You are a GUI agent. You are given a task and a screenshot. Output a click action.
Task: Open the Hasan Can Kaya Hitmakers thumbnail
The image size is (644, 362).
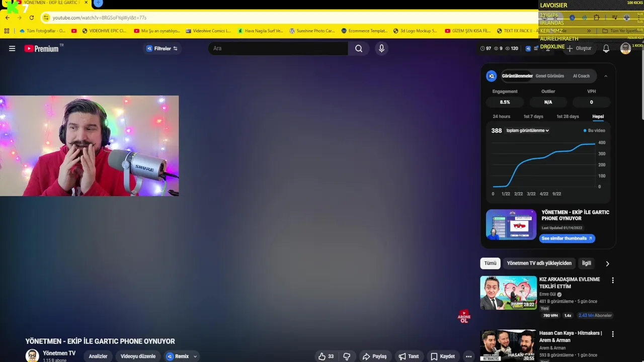tap(508, 345)
